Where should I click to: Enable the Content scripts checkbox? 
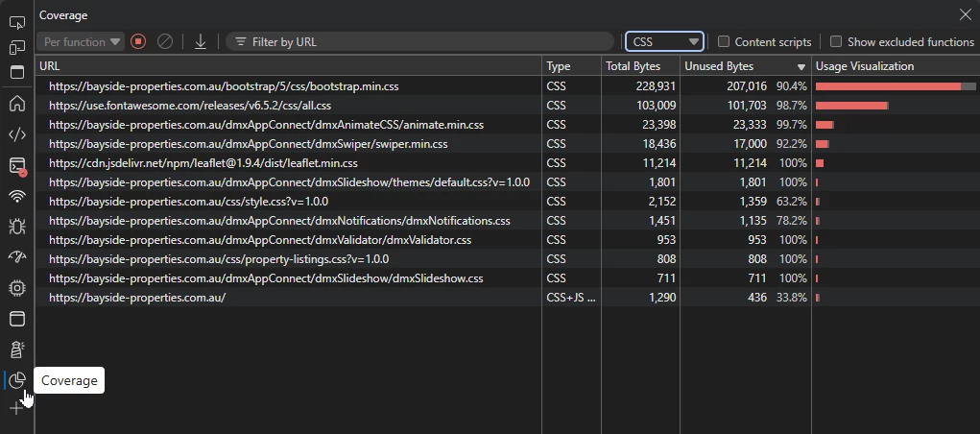click(723, 42)
